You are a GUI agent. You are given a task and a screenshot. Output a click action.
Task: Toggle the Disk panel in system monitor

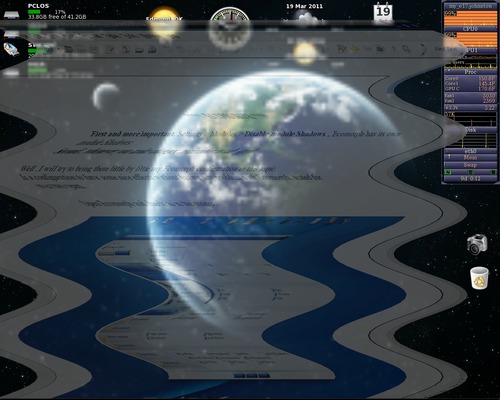(x=470, y=130)
